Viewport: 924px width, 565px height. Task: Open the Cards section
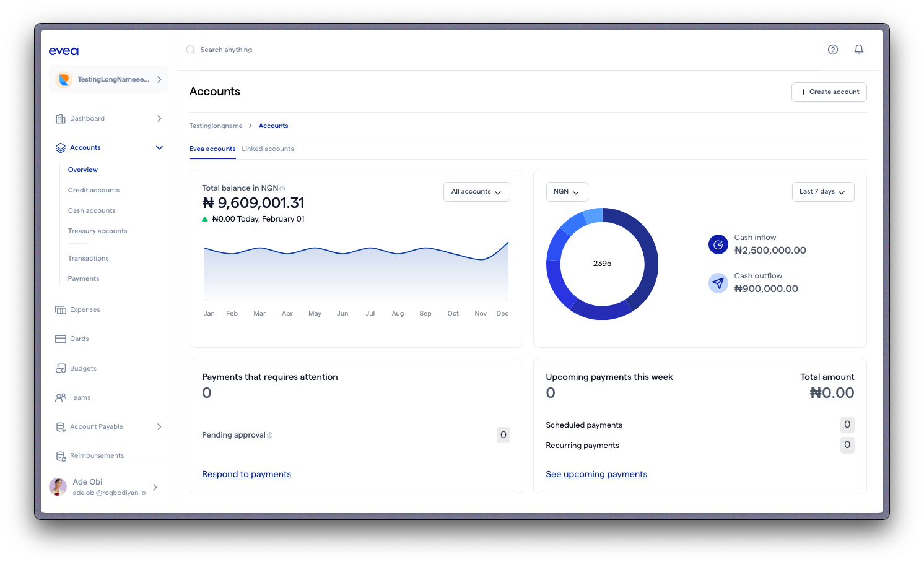(x=61, y=339)
